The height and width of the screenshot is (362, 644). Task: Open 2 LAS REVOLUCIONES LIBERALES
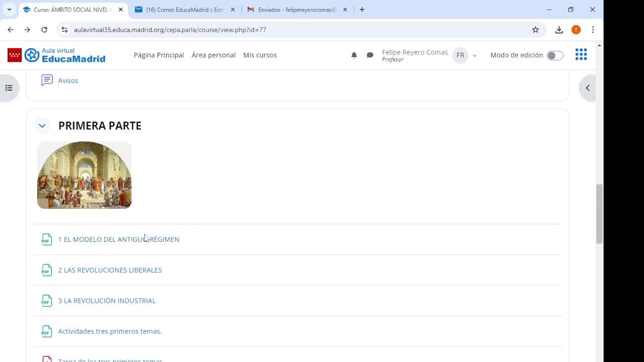(x=110, y=270)
